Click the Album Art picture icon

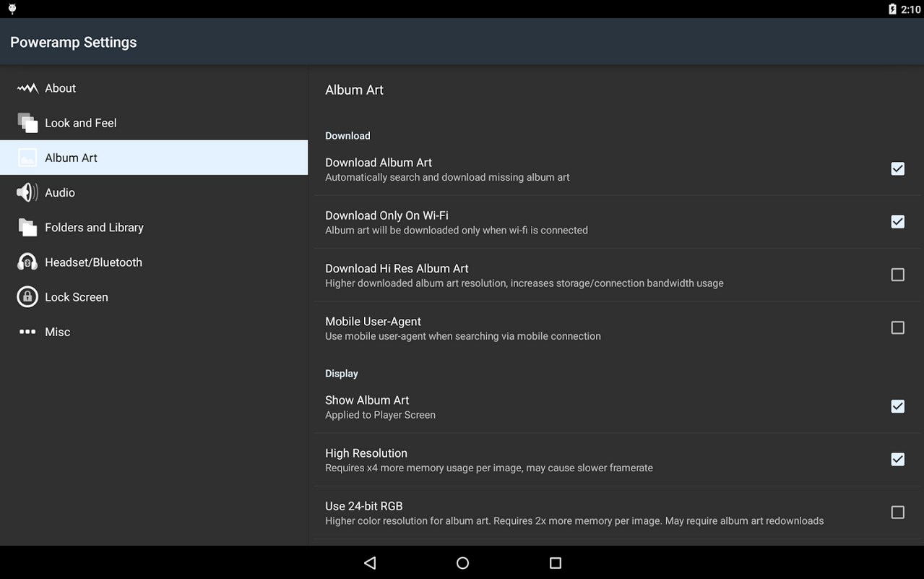click(27, 158)
